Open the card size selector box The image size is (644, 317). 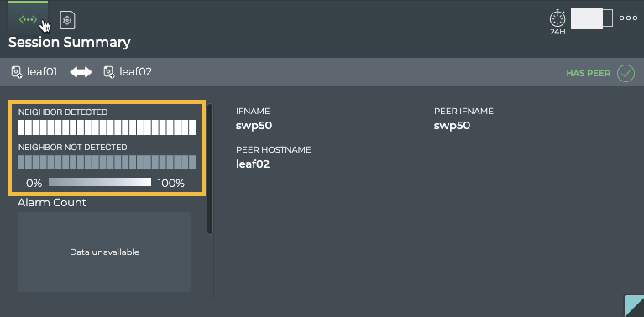coord(591,18)
